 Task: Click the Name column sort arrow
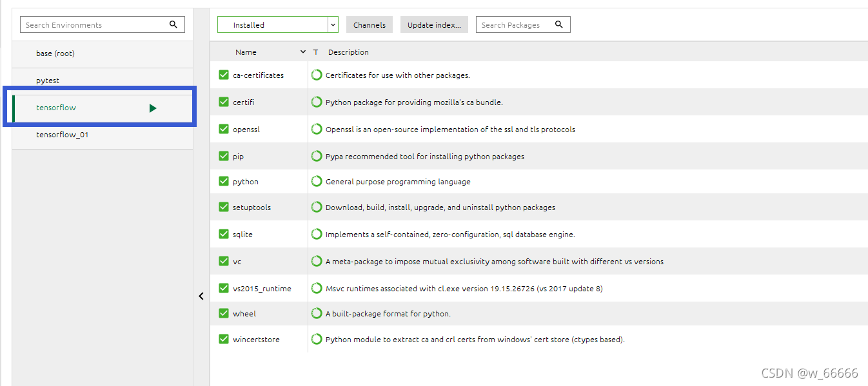(303, 52)
